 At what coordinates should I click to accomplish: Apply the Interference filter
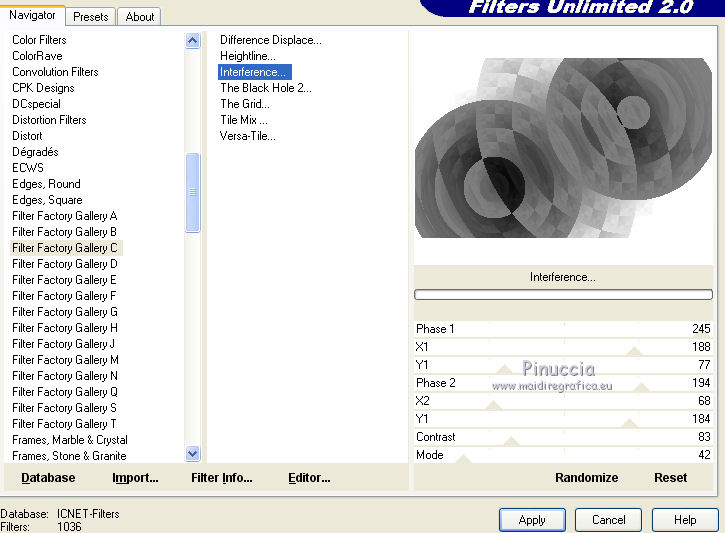pyautogui.click(x=532, y=520)
